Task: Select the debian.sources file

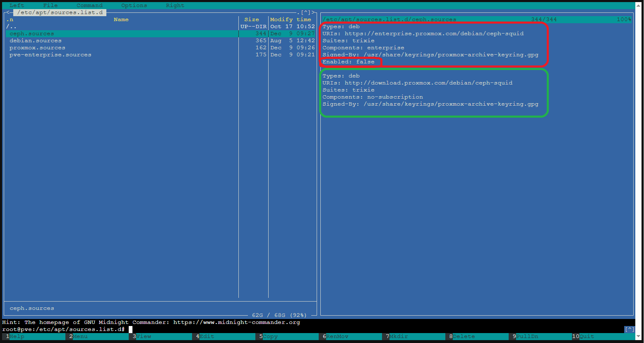Action: pyautogui.click(x=36, y=41)
